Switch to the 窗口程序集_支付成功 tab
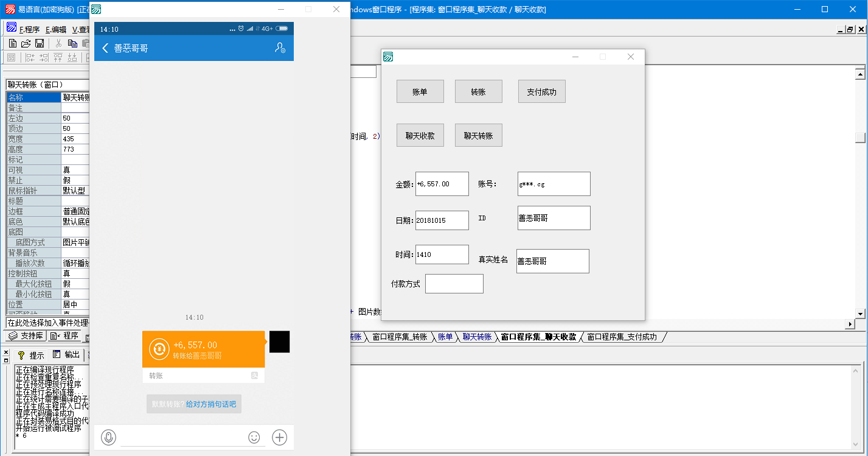 [x=622, y=337]
